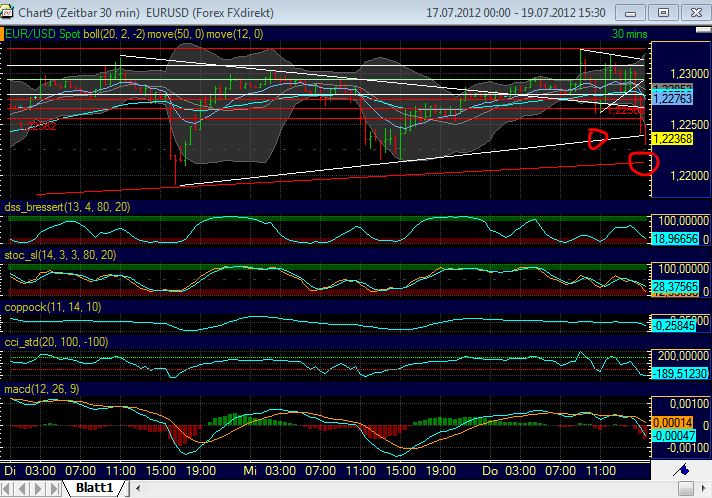This screenshot has width=712, height=498.
Task: Click the -0,25845 coppock value tag
Action: click(x=674, y=325)
